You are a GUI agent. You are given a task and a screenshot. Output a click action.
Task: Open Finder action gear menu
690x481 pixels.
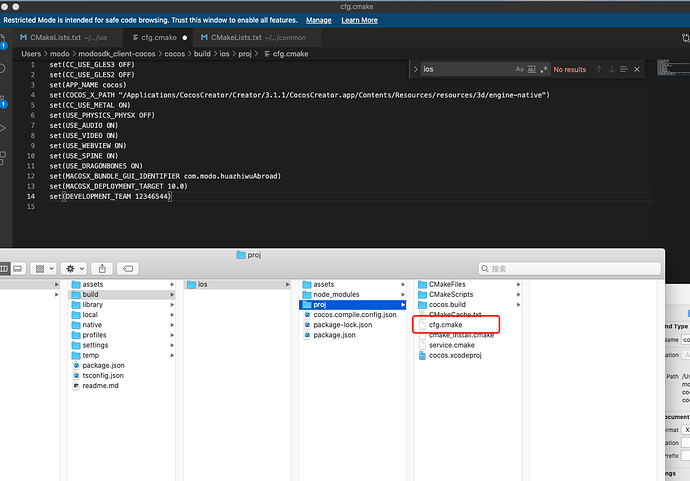point(74,268)
